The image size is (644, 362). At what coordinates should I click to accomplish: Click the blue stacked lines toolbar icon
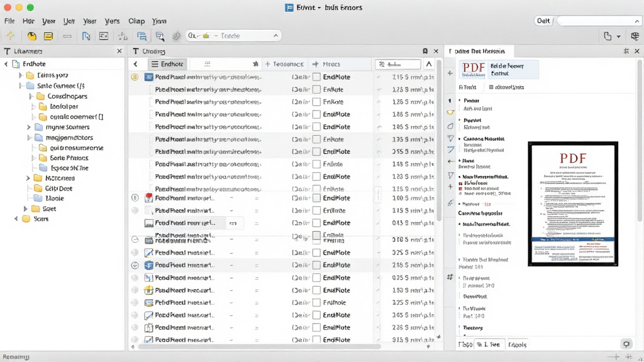pos(142,36)
